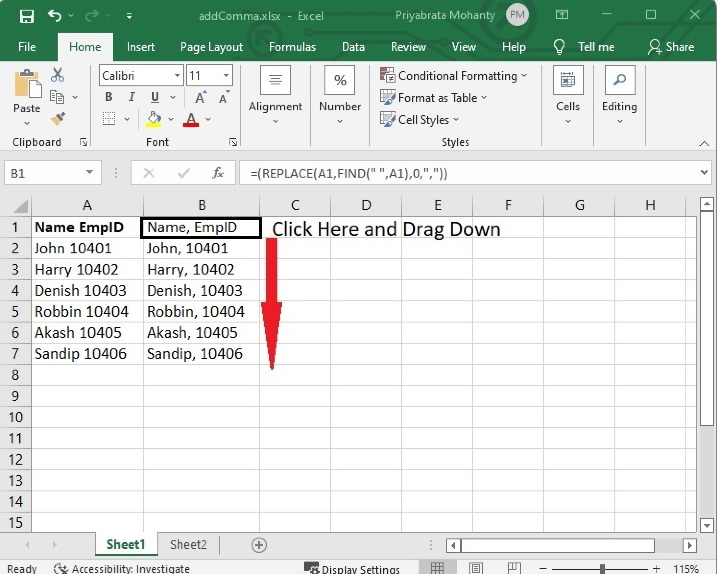The image size is (720, 574).
Task: Switch to Page Layout view icon
Action: tap(477, 568)
